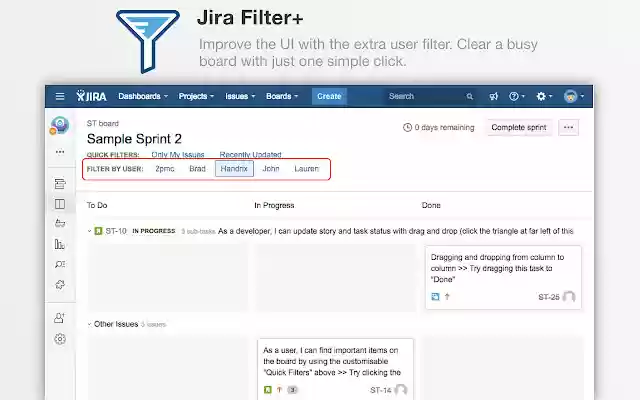Click the add user icon in sidebar
The width and height of the screenshot is (640, 400).
click(60, 318)
